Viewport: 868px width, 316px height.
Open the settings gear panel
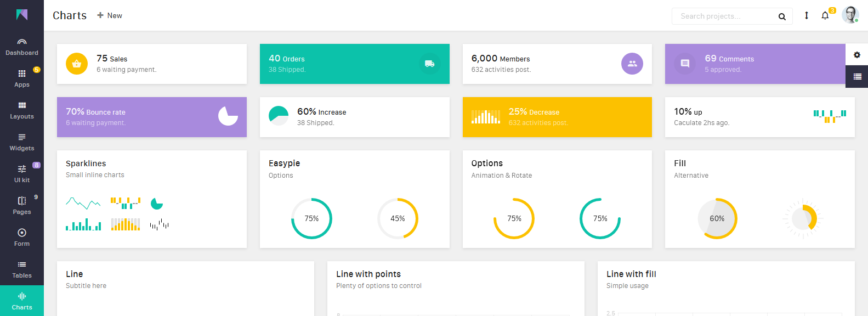click(x=856, y=55)
